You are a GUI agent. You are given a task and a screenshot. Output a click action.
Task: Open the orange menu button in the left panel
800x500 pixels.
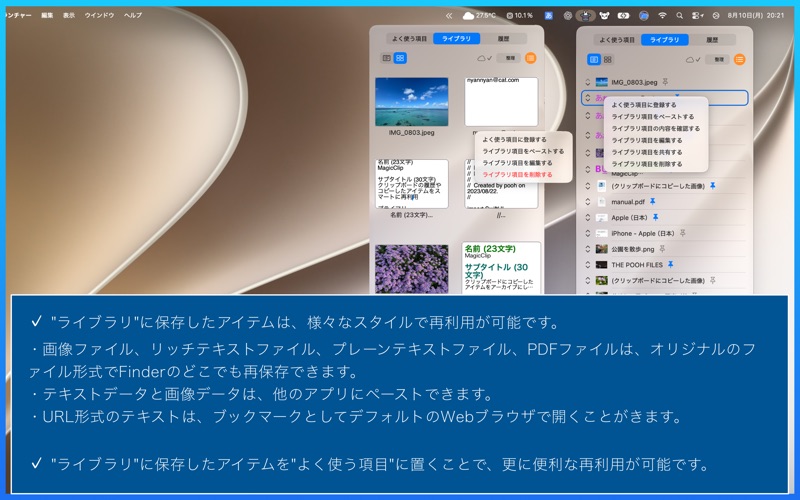click(531, 58)
